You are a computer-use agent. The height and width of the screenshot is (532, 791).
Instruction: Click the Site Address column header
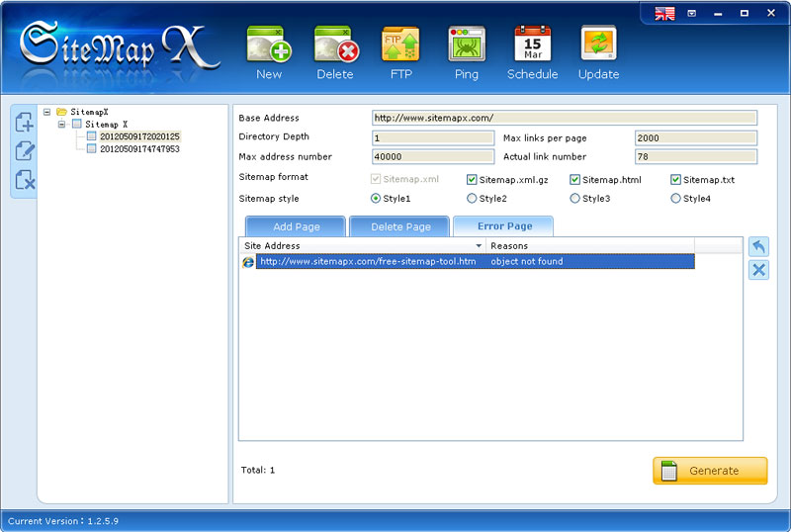pyautogui.click(x=363, y=246)
